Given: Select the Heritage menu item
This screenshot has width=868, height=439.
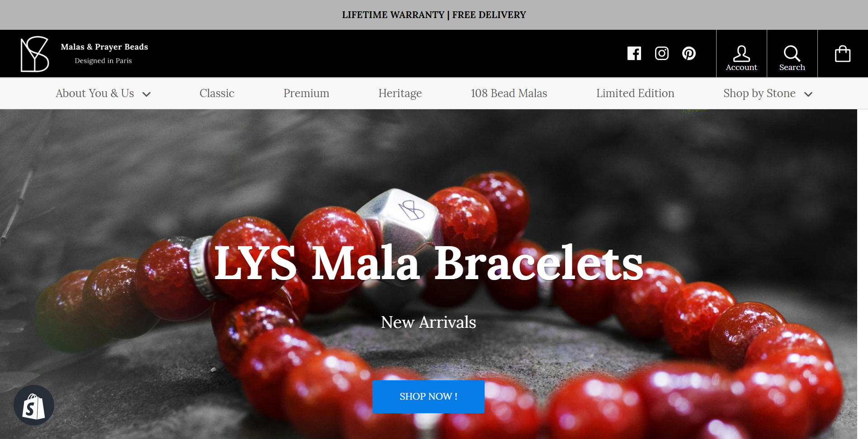Looking at the screenshot, I should [x=400, y=93].
